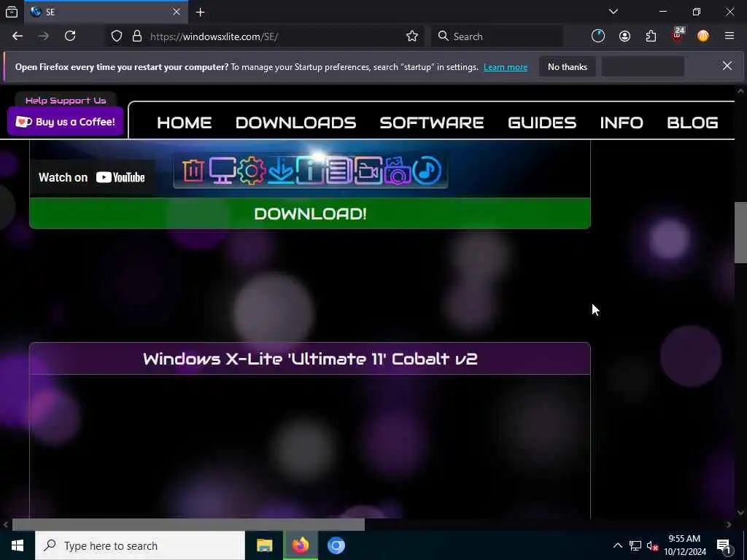
Task: Click the music note icon in banner
Action: click(x=427, y=171)
